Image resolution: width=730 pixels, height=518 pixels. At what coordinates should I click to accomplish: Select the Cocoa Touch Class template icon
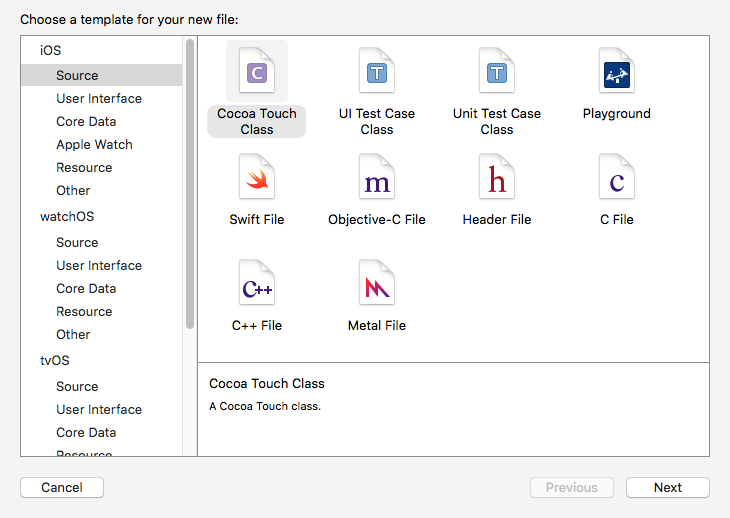(x=257, y=72)
